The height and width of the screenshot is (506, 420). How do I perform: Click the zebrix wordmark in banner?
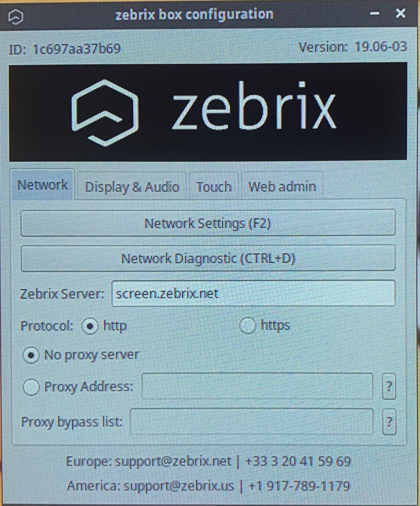[x=254, y=106]
